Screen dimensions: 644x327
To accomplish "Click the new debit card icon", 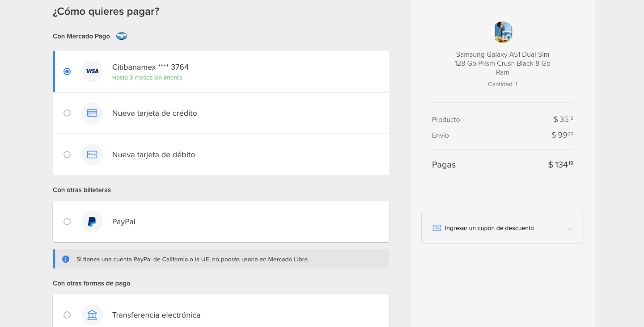I will click(92, 155).
